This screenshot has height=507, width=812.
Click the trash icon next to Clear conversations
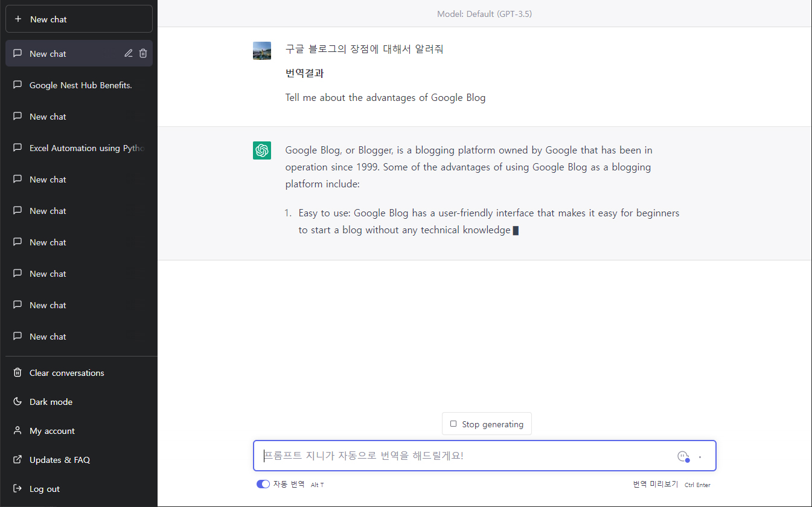click(x=18, y=372)
